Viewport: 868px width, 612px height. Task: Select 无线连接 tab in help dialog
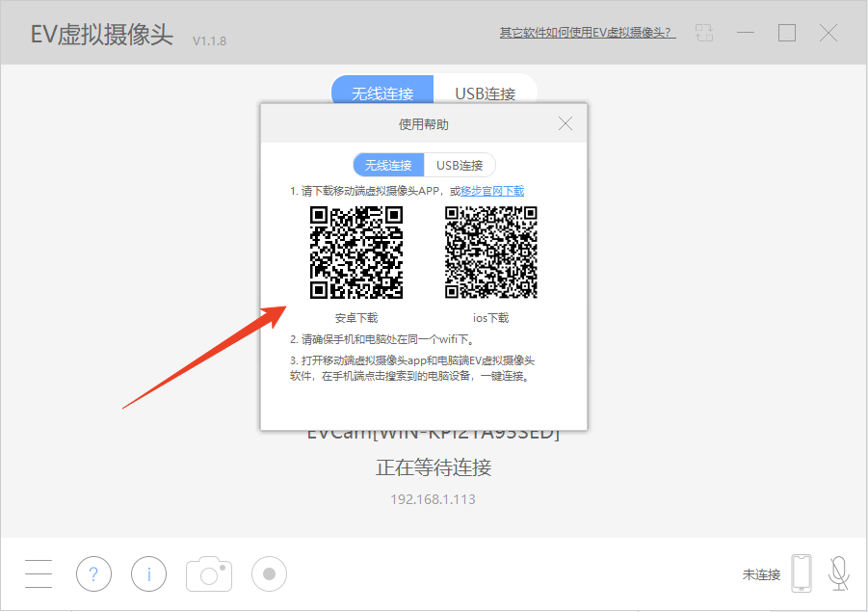[388, 165]
